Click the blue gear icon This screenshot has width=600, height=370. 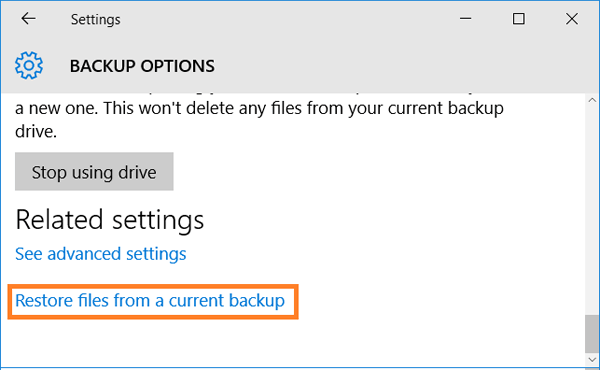click(29, 65)
